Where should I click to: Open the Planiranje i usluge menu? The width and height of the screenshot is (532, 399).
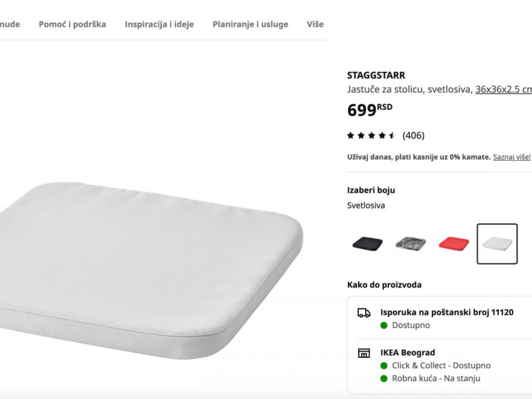pyautogui.click(x=250, y=24)
